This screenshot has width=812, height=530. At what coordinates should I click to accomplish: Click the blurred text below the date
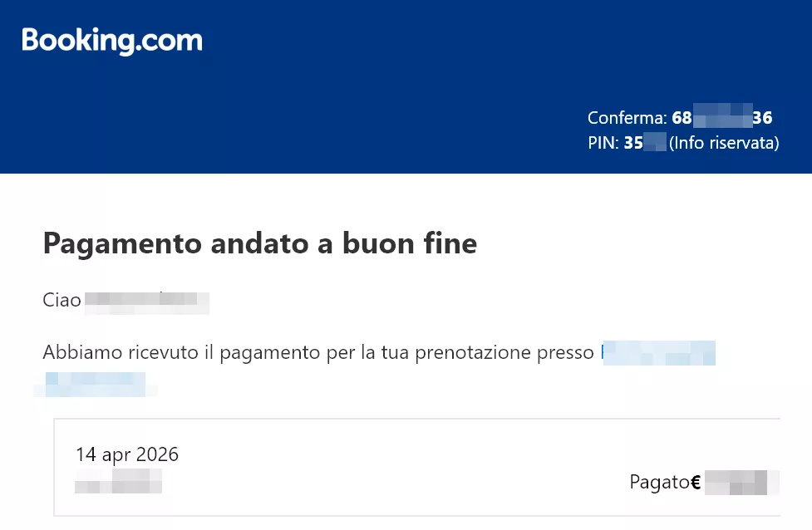(x=118, y=481)
